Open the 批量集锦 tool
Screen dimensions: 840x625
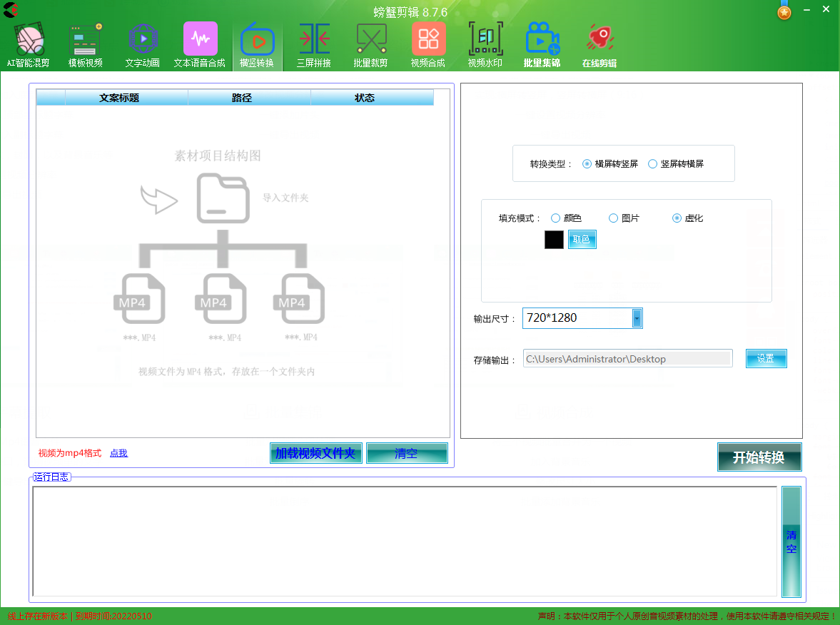pos(542,39)
